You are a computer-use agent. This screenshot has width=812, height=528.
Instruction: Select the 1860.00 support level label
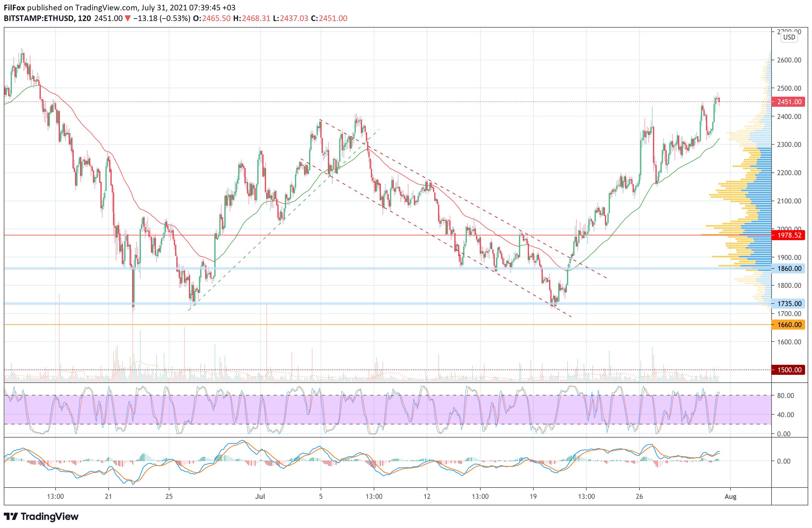tap(789, 268)
